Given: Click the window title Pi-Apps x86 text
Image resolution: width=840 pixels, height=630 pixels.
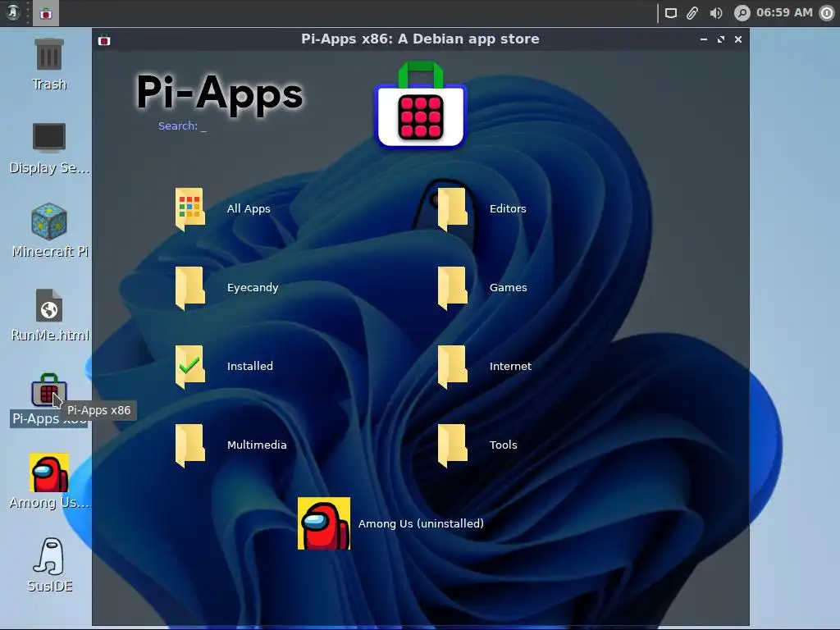Looking at the screenshot, I should click(x=420, y=39).
